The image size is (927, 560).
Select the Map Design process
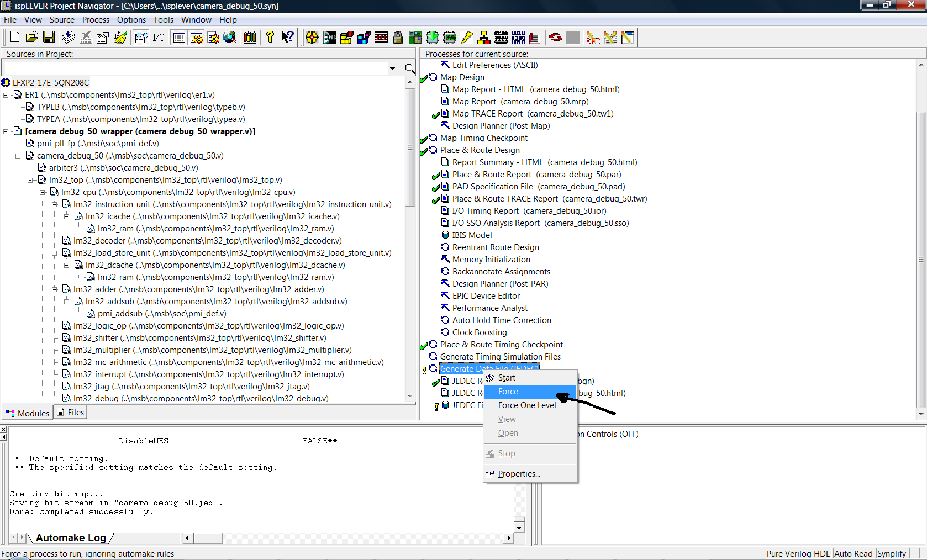coord(462,77)
